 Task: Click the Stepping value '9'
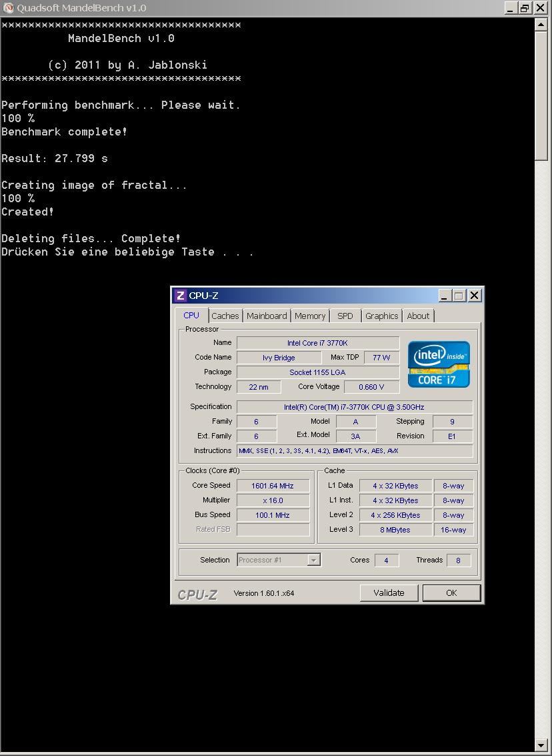pos(452,422)
